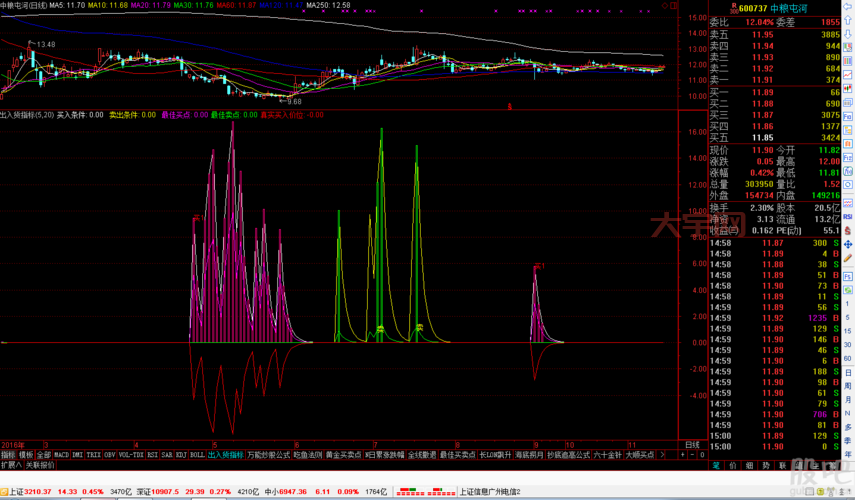Image resolution: width=855 pixels, height=500 pixels.
Task: Click the red-green market breadth bar icon
Action: point(419,491)
